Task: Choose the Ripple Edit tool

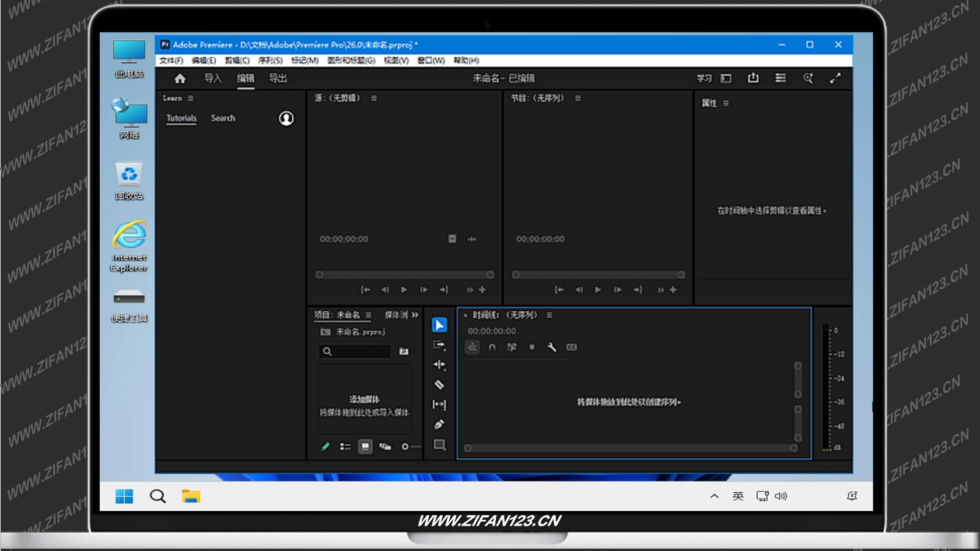Action: click(439, 365)
